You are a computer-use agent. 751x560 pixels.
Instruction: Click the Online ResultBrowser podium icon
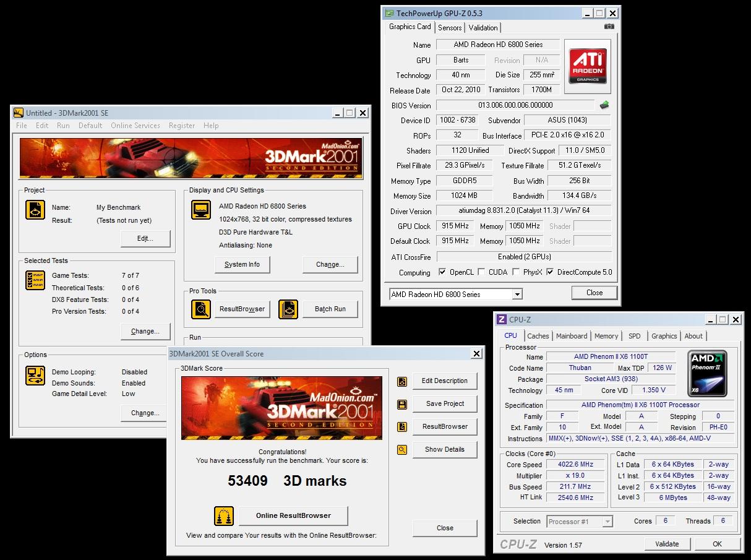coord(223,515)
